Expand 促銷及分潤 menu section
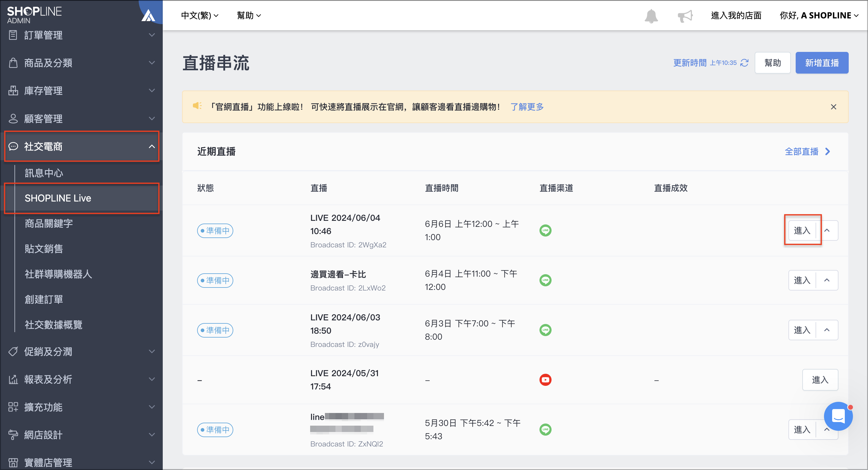 click(x=152, y=351)
